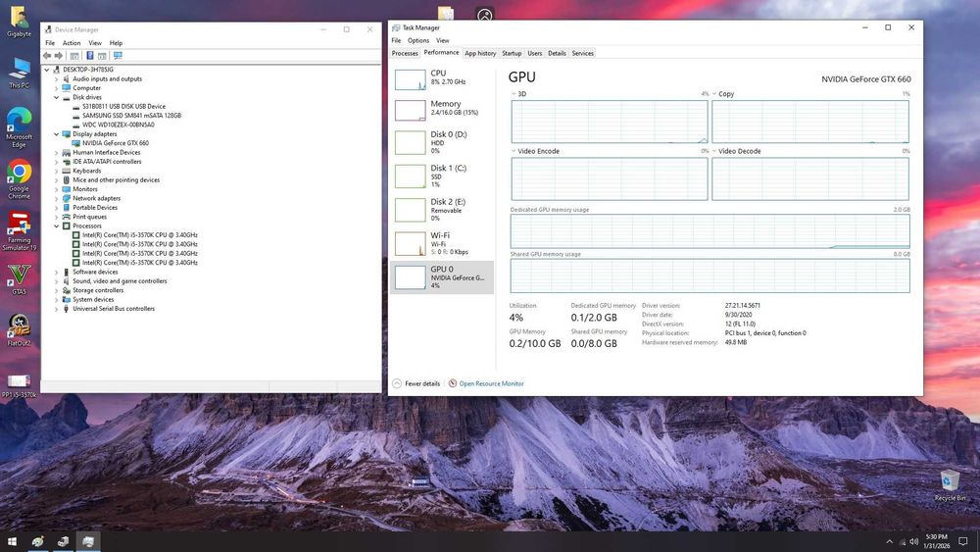Switch to the Services tab

[x=582, y=54]
